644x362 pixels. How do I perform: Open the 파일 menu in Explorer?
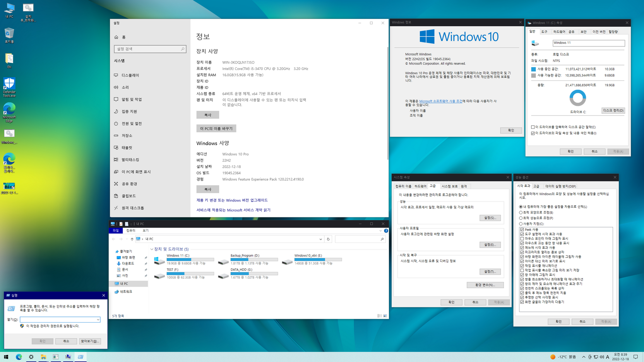[x=116, y=231]
